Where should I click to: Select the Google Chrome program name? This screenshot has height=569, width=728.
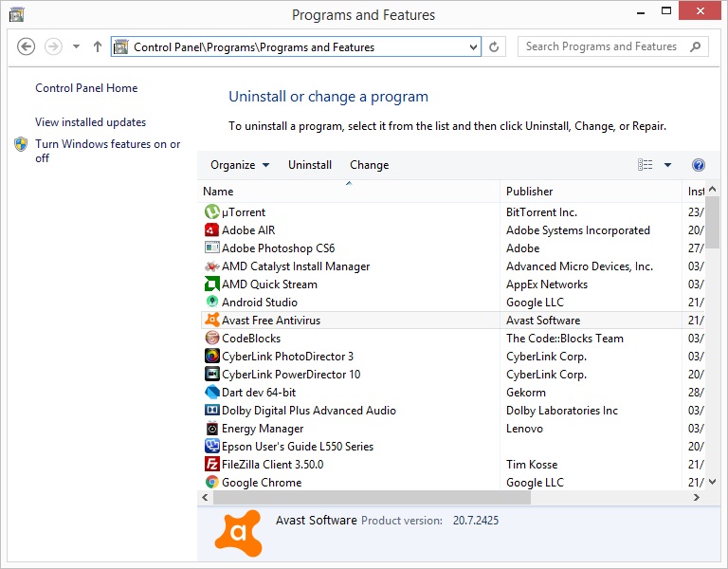(x=262, y=483)
